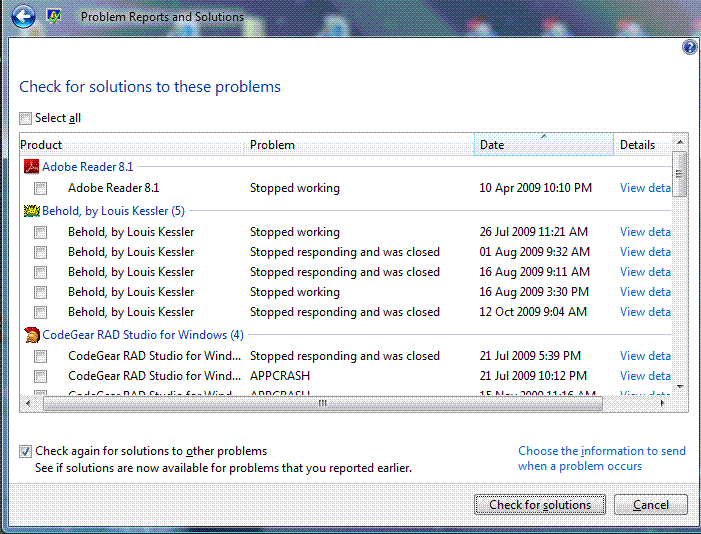Click the vertical scrollbar thumb

pos(680,174)
